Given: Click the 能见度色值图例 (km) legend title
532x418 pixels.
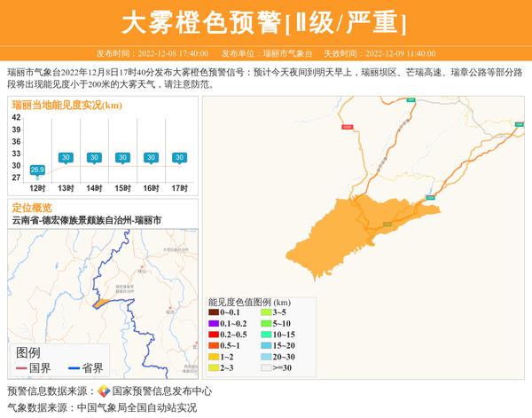Looking at the screenshot, I should click(x=249, y=303).
